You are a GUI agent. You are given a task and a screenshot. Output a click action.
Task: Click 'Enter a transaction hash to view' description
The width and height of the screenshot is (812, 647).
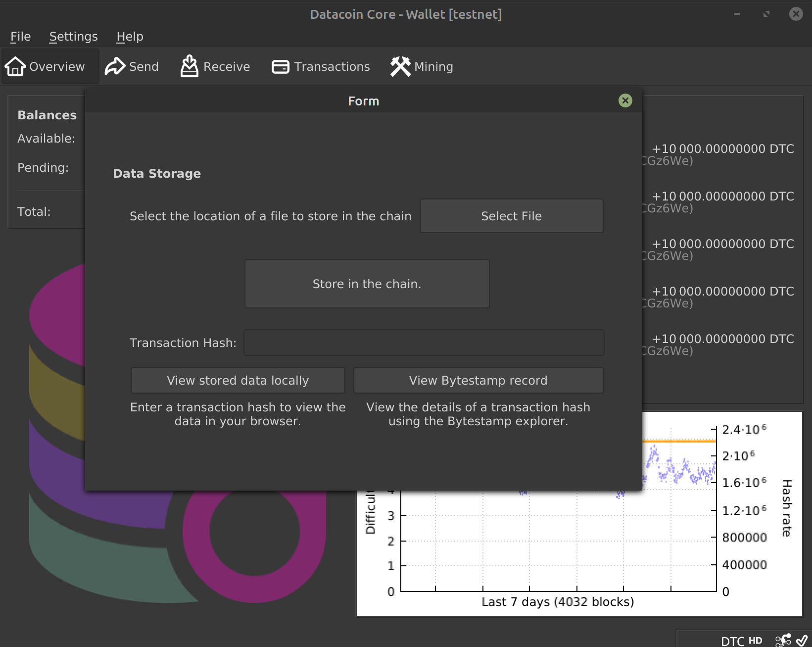[238, 414]
